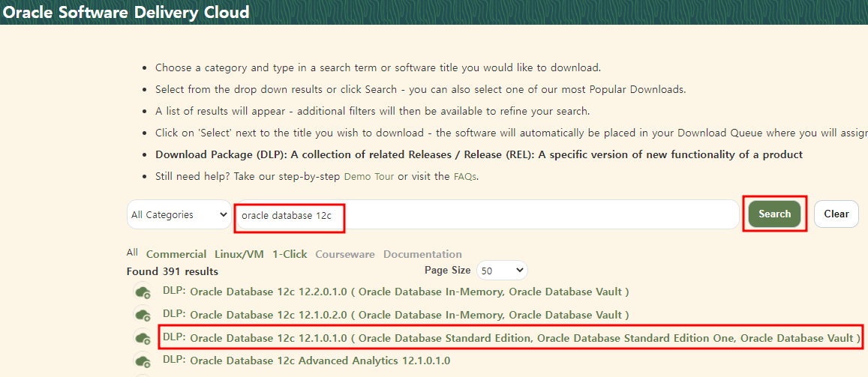Click the Search button
Screen dimensions: 868x377
[x=774, y=214]
